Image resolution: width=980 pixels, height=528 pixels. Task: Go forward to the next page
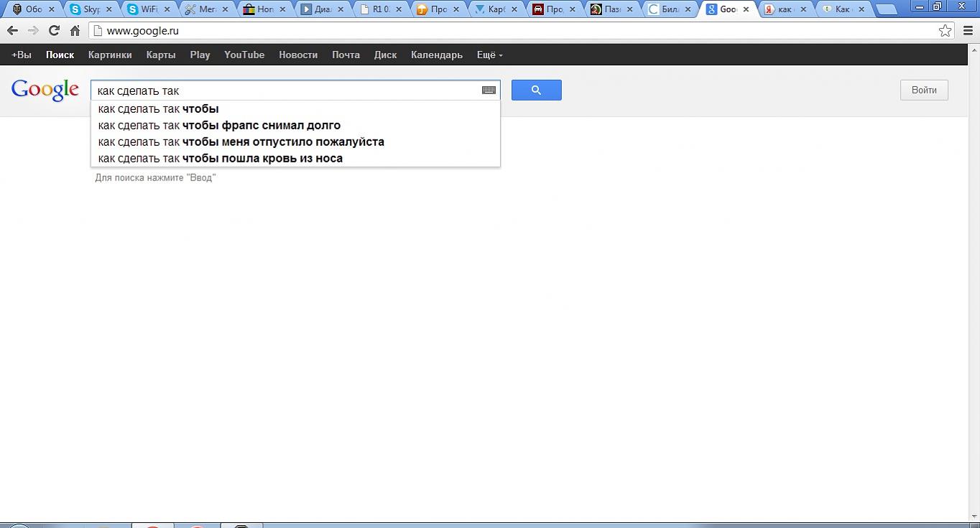coord(33,31)
